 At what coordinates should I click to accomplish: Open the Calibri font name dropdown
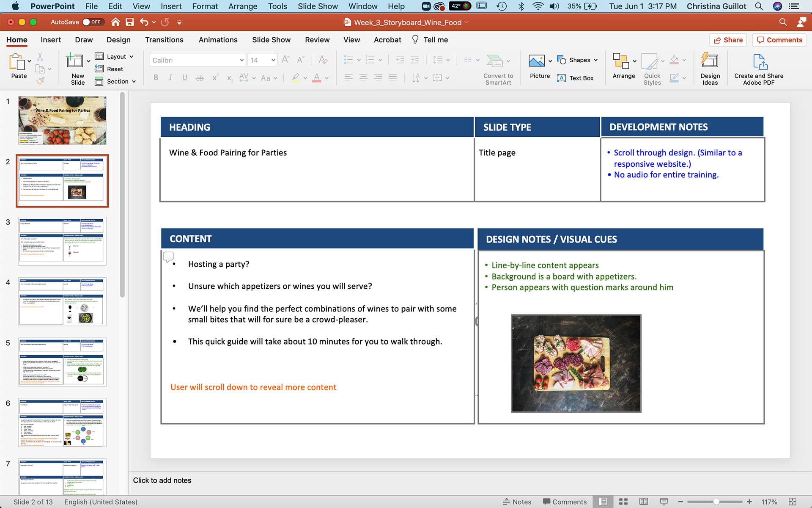[x=241, y=60]
